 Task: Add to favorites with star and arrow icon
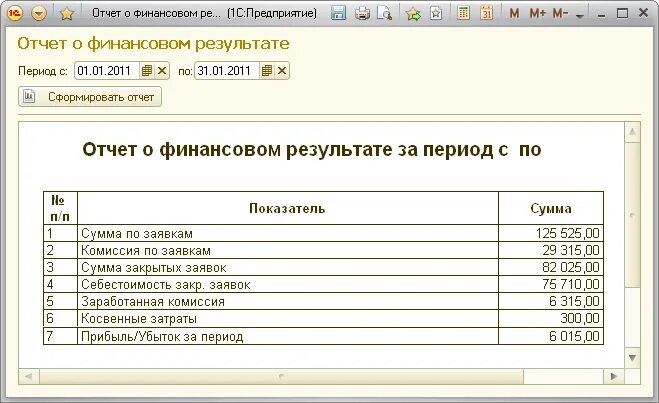414,13
